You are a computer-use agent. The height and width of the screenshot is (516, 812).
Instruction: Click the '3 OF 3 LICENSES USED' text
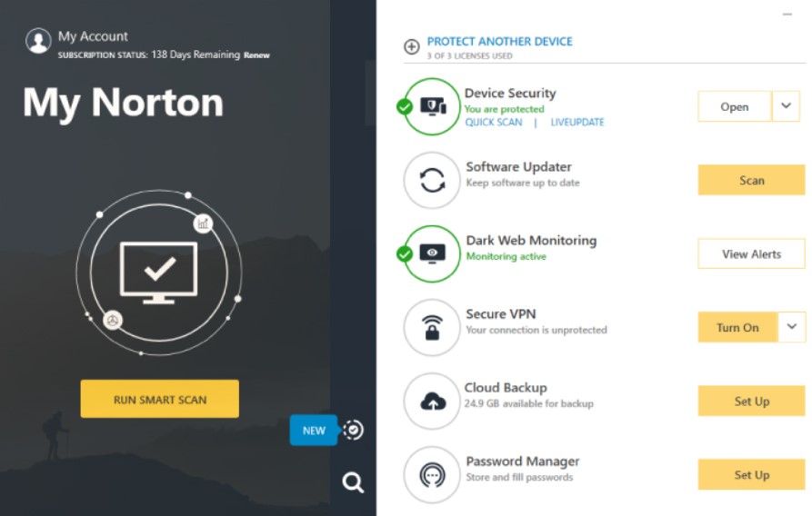point(469,56)
